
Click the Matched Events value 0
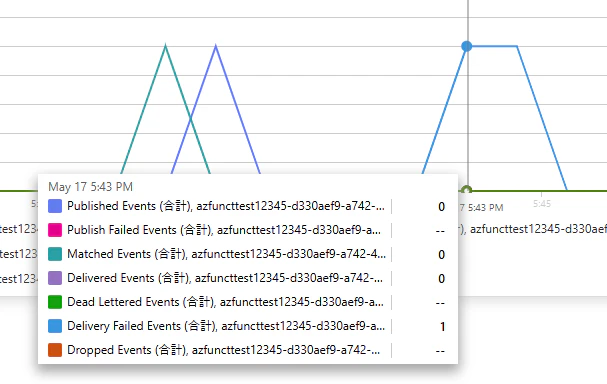441,255
